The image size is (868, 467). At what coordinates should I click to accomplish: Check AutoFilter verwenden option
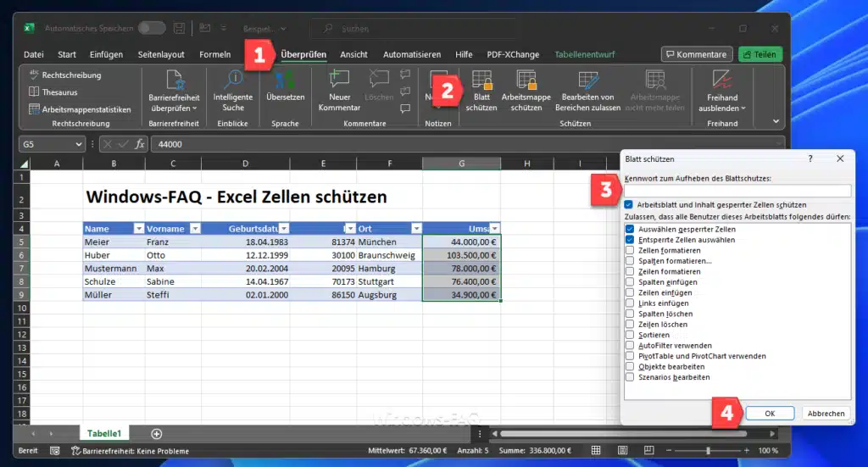[x=630, y=345]
